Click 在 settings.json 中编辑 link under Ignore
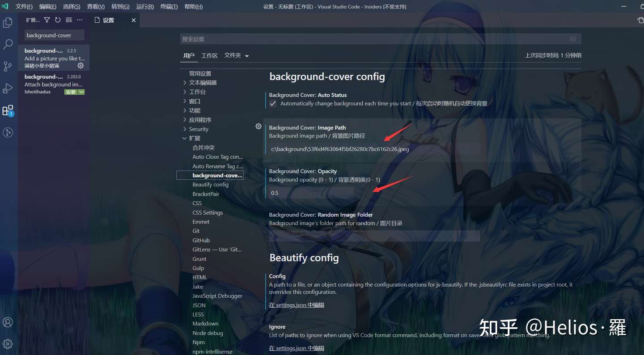The image size is (644, 355). [297, 348]
